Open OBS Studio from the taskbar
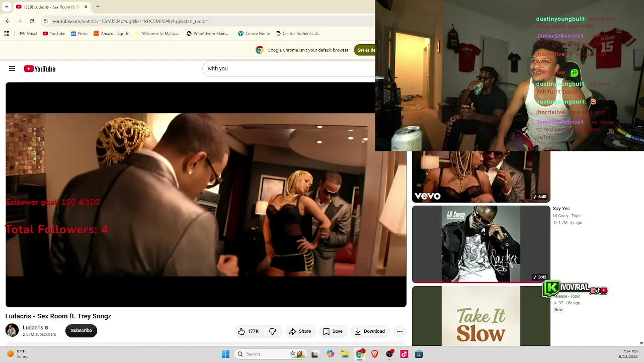Image resolution: width=644 pixels, height=362 pixels. click(x=389, y=354)
